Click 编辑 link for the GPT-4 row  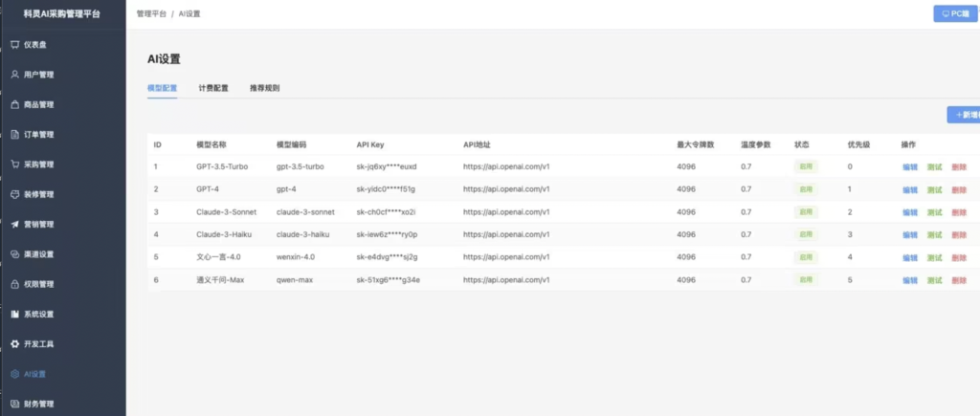click(909, 189)
